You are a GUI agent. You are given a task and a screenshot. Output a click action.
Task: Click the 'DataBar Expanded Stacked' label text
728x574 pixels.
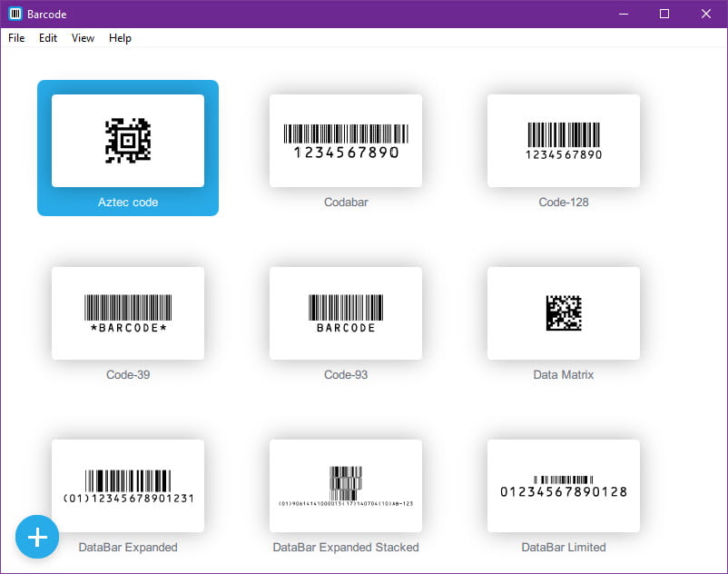pyautogui.click(x=346, y=547)
